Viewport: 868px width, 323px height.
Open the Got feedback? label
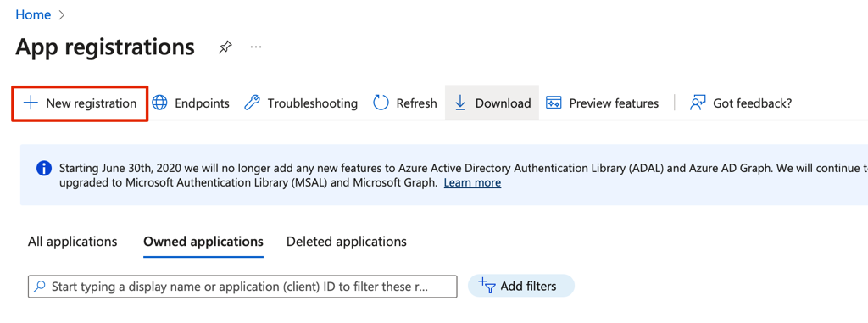(753, 103)
